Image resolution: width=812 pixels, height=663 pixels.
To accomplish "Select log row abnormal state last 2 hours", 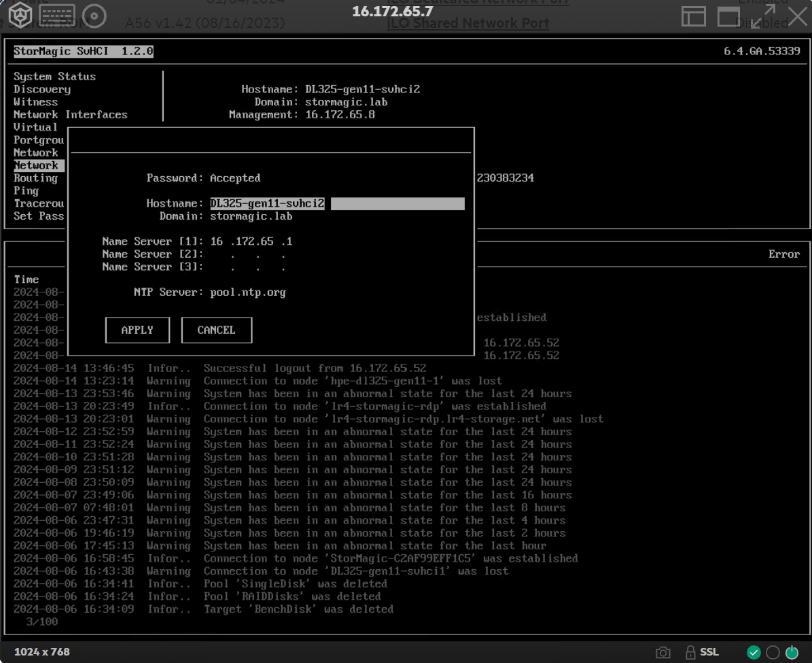I will (x=289, y=533).
